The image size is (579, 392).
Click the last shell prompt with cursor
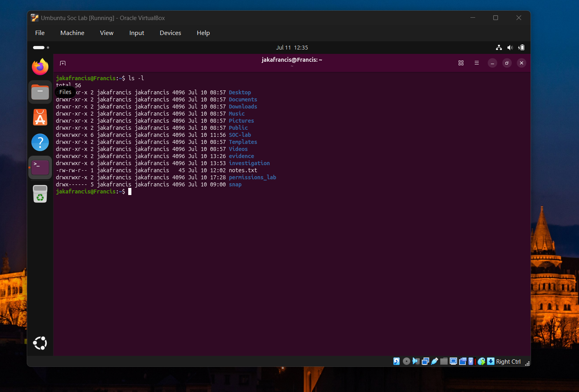94,191
